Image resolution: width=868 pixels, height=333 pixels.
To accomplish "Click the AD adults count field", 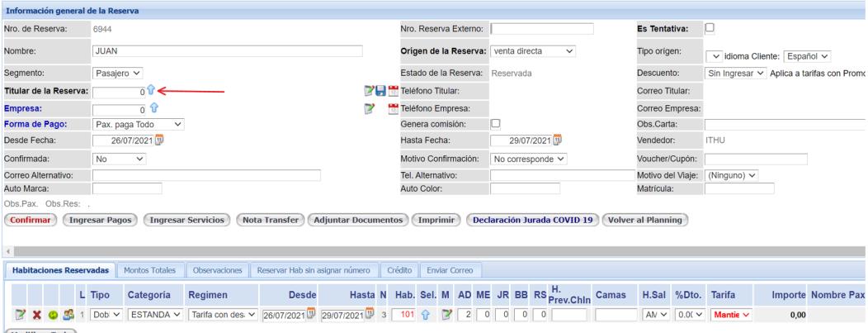I will pos(465,315).
